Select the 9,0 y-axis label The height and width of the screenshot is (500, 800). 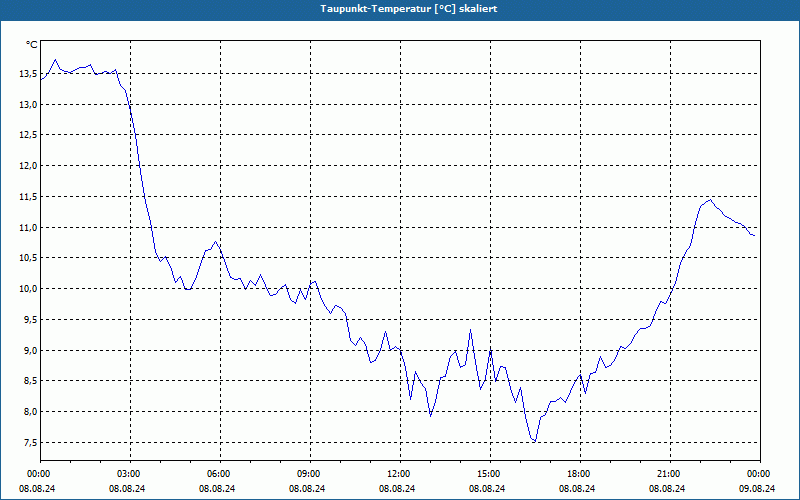point(30,351)
